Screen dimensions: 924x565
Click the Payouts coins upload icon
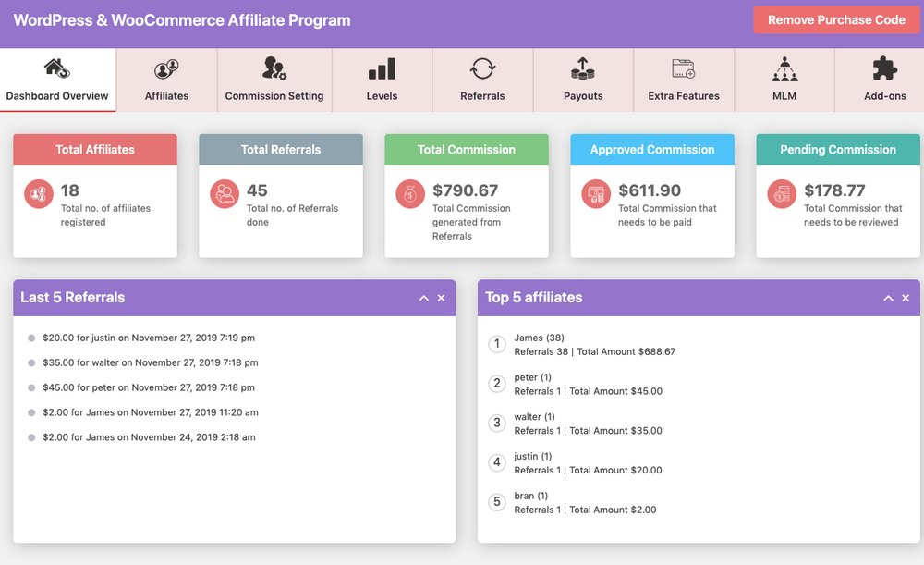click(583, 68)
